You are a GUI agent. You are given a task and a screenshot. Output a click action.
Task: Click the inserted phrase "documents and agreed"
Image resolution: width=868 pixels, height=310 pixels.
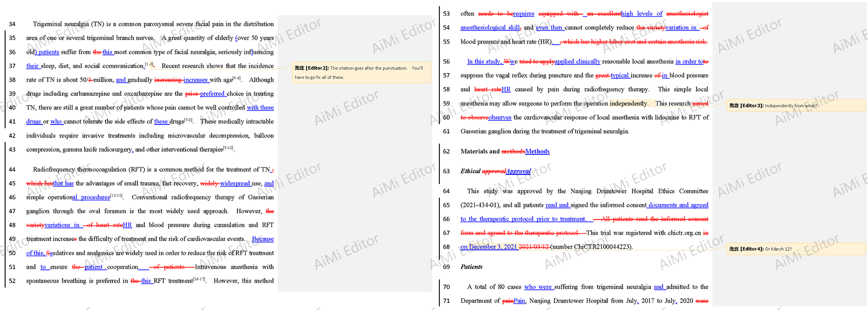[x=679, y=205]
